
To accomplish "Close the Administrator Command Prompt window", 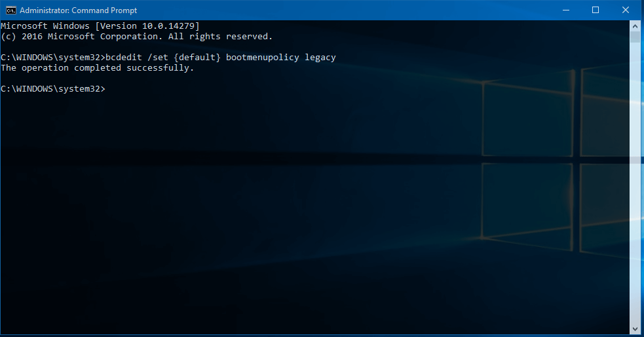I will point(626,10).
